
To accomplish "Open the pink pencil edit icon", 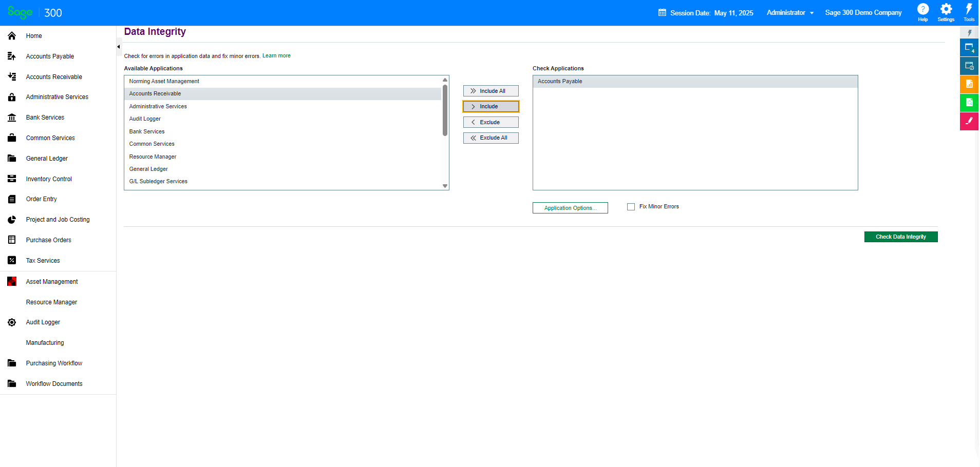I will point(970,122).
